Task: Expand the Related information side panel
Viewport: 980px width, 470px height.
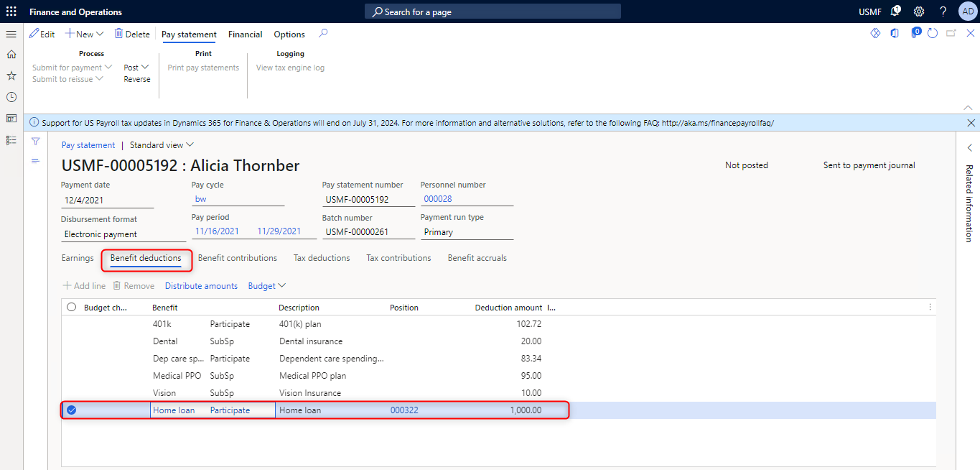Action: coord(969,148)
